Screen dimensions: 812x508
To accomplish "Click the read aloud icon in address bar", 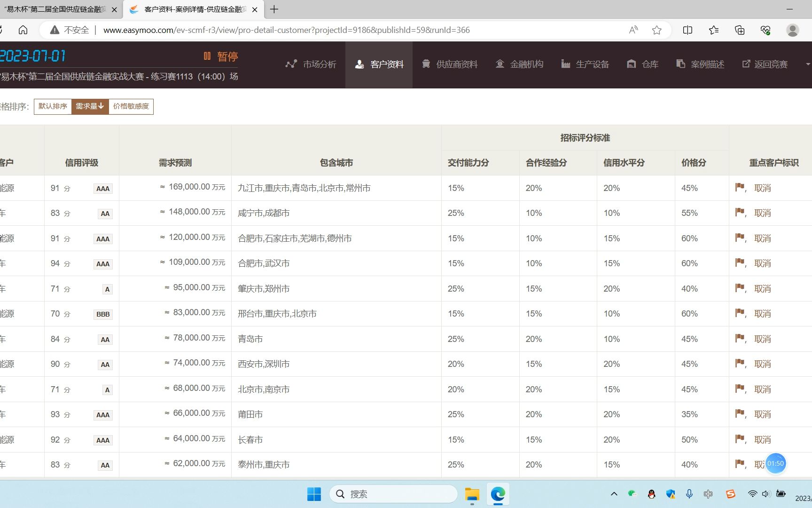I will tap(633, 30).
